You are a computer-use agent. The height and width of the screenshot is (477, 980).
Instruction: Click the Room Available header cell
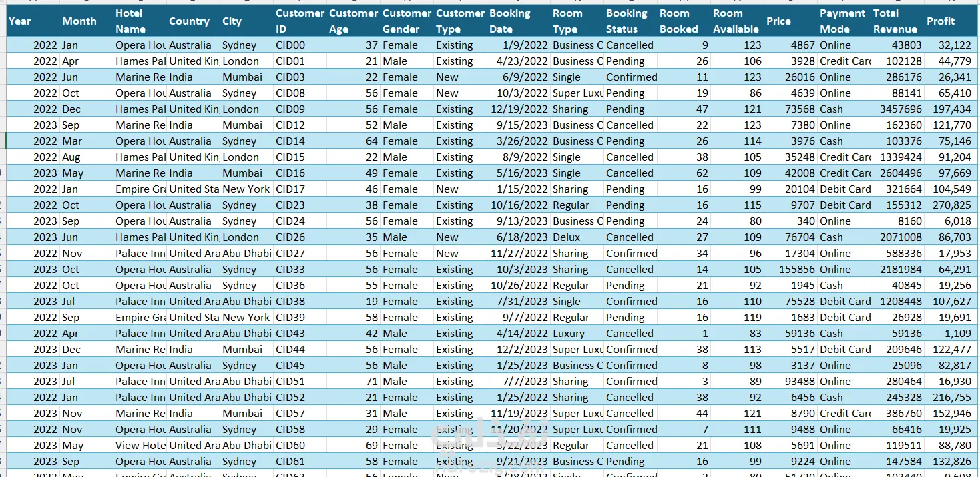pyautogui.click(x=737, y=21)
